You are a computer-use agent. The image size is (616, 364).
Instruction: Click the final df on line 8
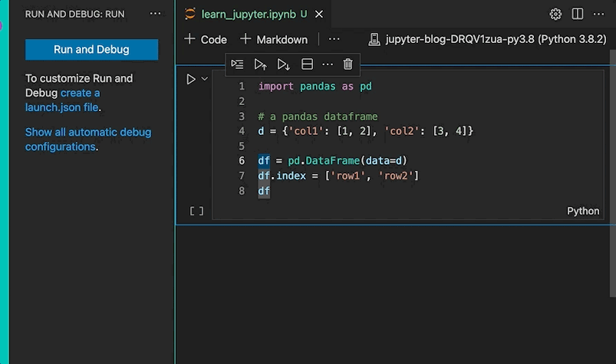coord(264,191)
